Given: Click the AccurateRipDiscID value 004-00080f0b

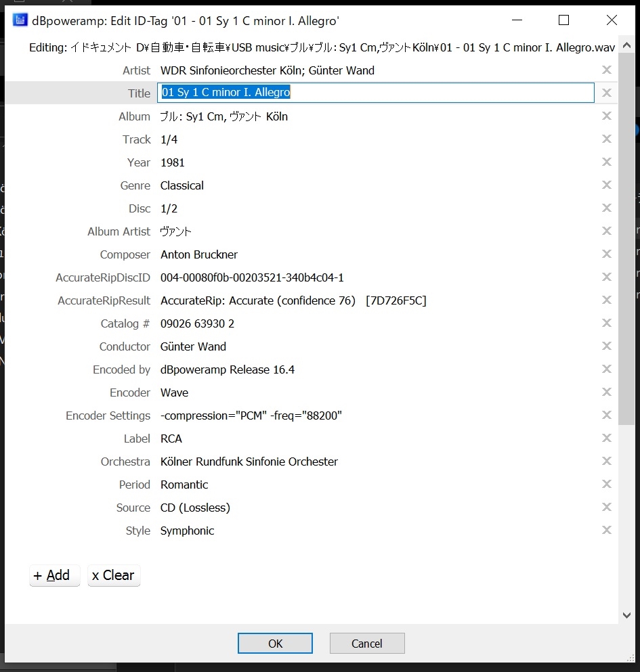Looking at the screenshot, I should coord(252,277).
